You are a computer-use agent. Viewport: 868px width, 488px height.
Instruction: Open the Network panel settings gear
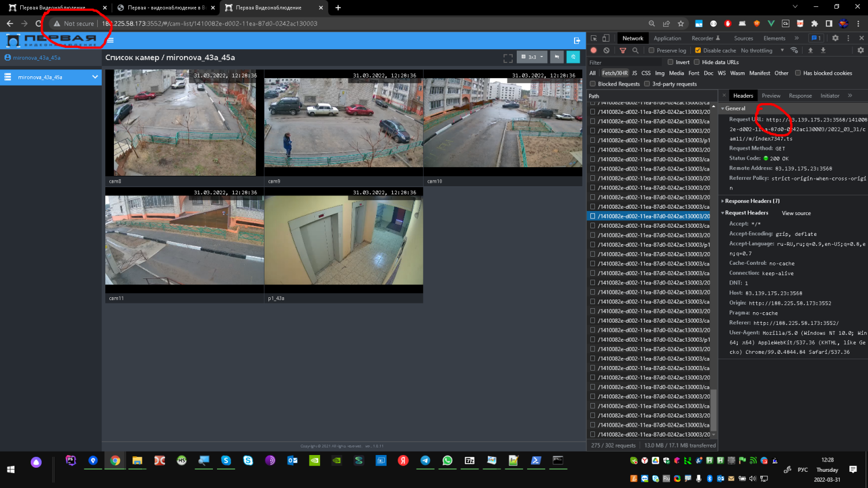pyautogui.click(x=860, y=50)
